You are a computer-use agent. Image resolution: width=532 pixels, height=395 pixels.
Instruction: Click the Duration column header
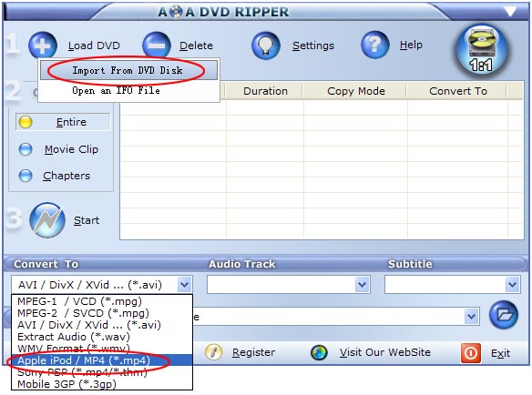(265, 91)
